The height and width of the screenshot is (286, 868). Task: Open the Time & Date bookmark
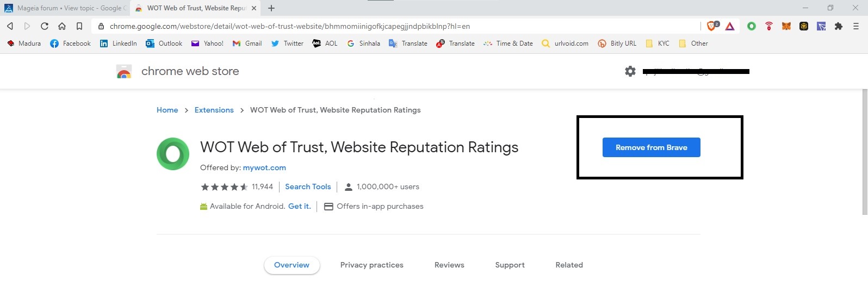point(508,43)
